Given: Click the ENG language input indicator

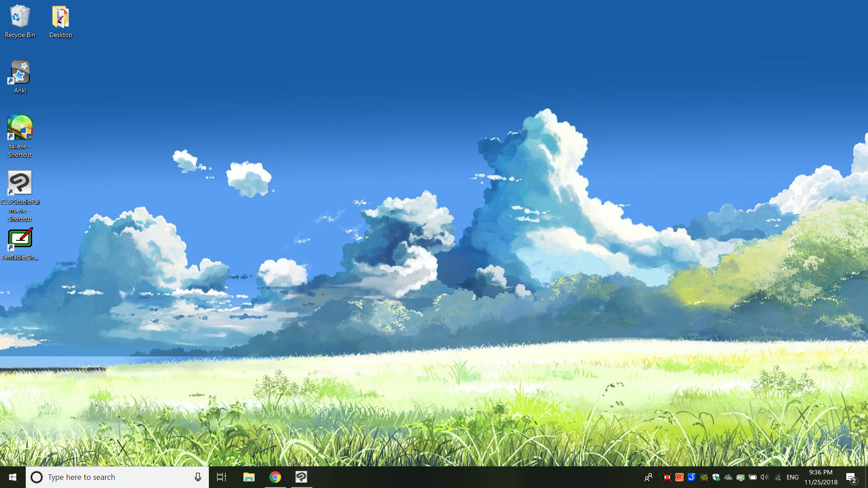Looking at the screenshot, I should (793, 477).
